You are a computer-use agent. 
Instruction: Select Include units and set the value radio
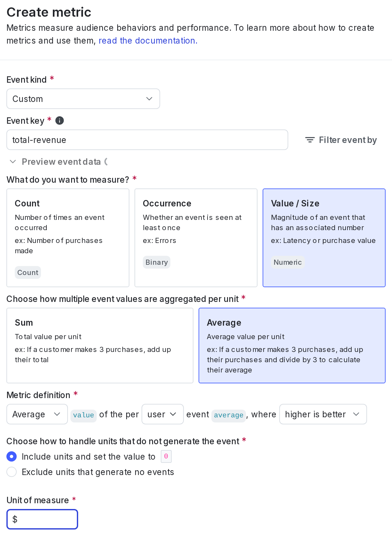pos(12,456)
